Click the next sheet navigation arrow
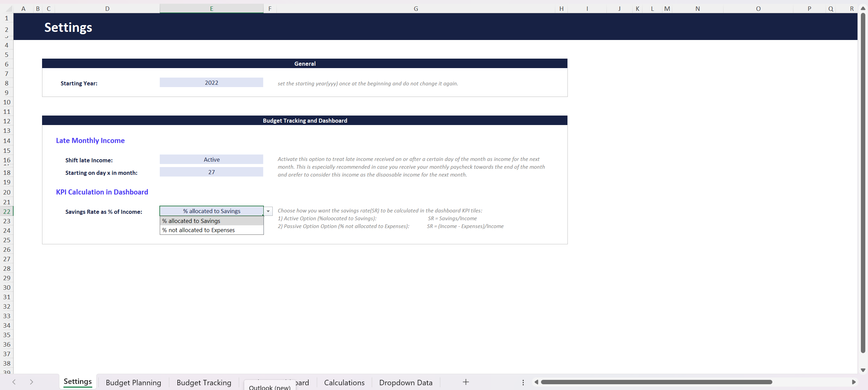 click(32, 382)
